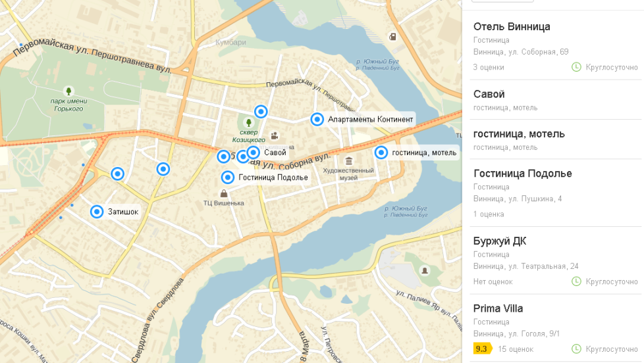Click the гостиница, мотель map marker

tap(381, 153)
